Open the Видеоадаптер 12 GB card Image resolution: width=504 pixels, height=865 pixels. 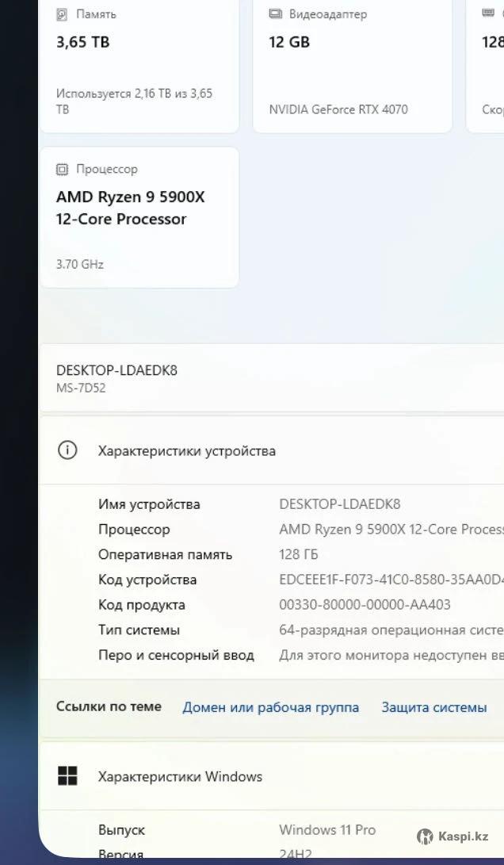pyautogui.click(x=352, y=63)
